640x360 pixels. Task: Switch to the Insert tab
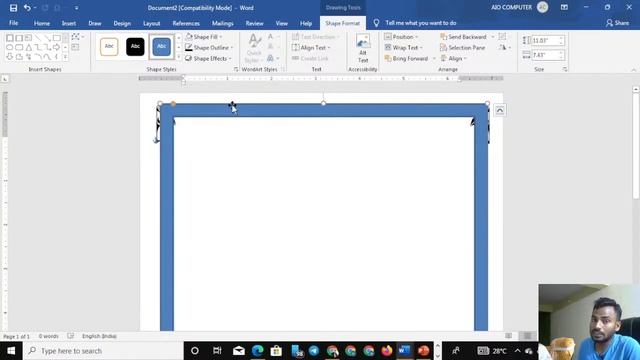(x=69, y=23)
